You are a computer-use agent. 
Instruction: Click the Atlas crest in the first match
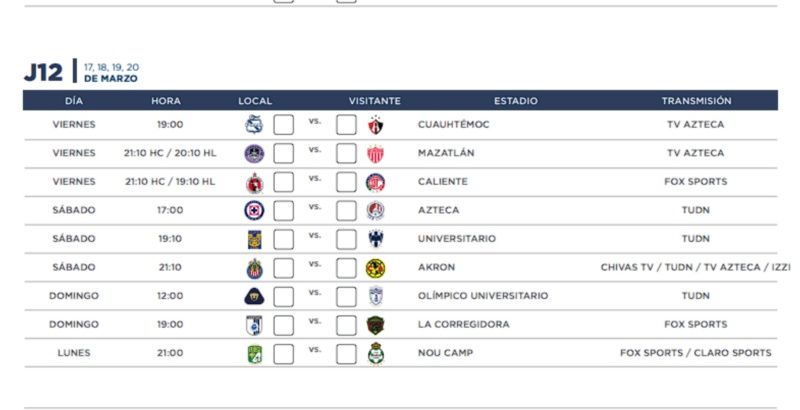[x=375, y=125]
